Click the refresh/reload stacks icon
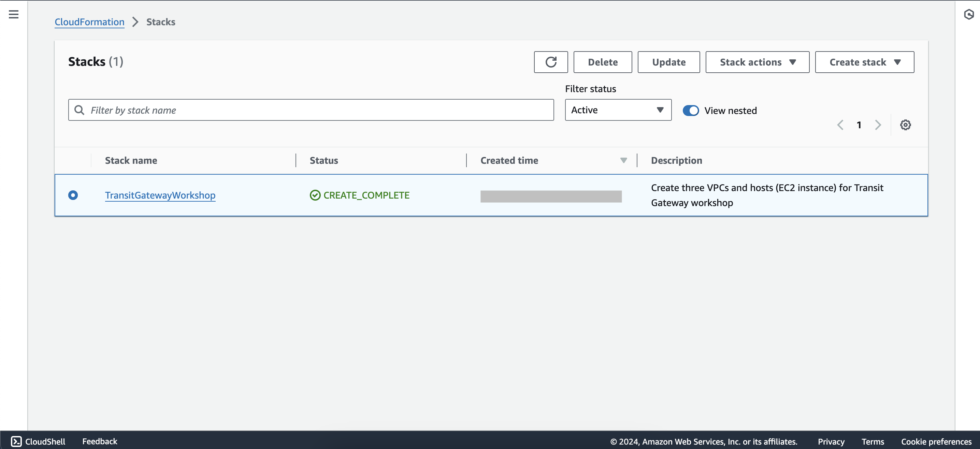980x449 pixels. (550, 62)
